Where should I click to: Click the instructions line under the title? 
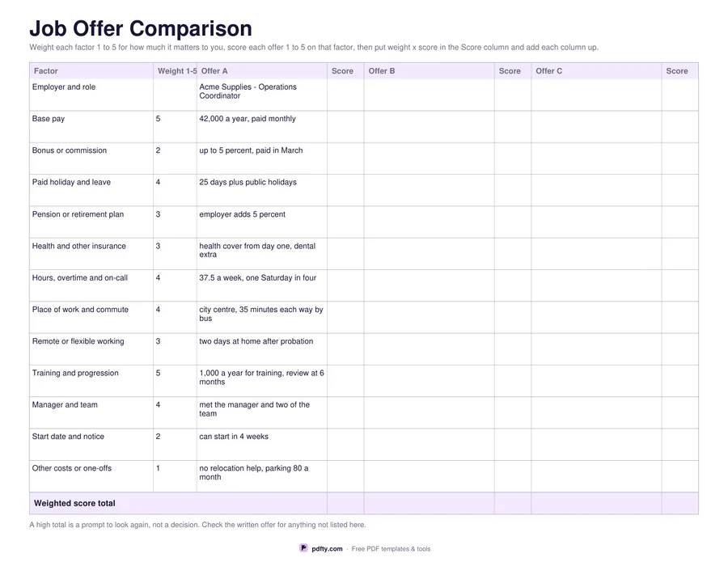[314, 48]
